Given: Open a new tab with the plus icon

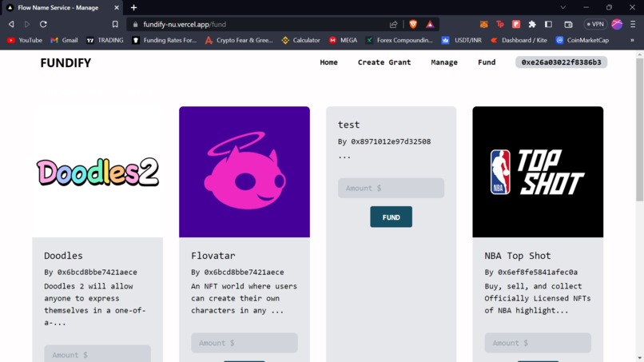Looking at the screenshot, I should coord(133,7).
